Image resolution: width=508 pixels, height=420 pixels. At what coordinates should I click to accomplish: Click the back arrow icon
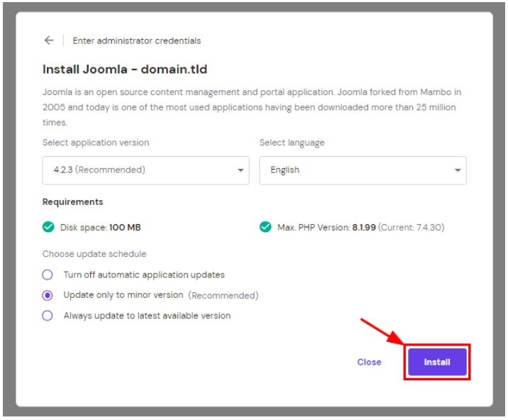pos(49,40)
